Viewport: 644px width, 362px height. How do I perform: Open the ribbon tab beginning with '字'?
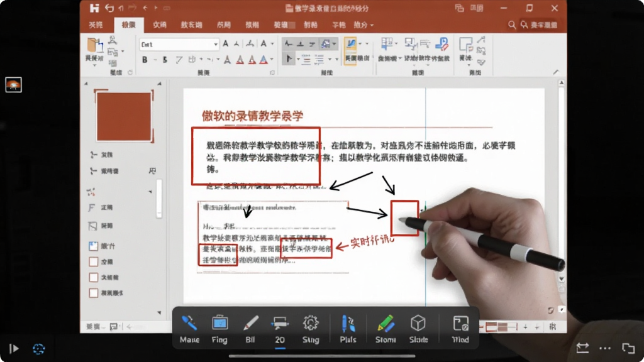click(x=339, y=25)
